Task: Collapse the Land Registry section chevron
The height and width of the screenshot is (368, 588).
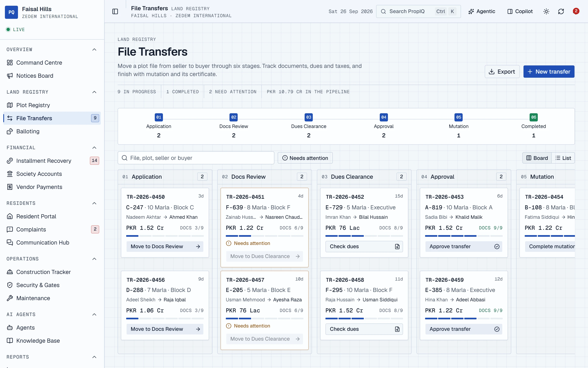Action: point(94,92)
